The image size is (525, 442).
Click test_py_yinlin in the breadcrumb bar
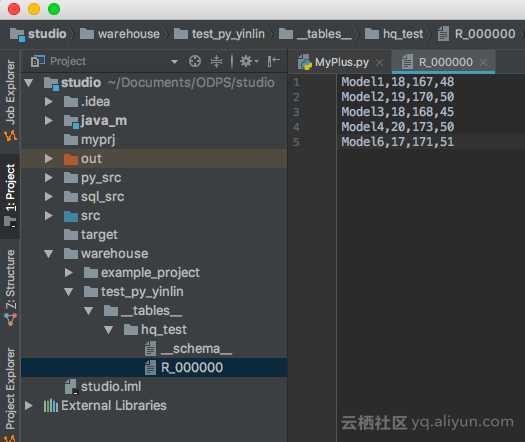(x=219, y=34)
